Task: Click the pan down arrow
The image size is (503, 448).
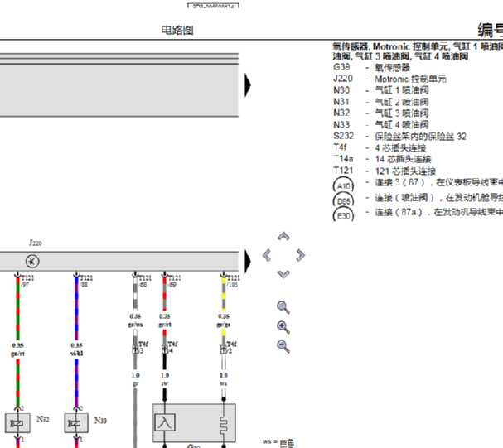Action: pos(283,274)
